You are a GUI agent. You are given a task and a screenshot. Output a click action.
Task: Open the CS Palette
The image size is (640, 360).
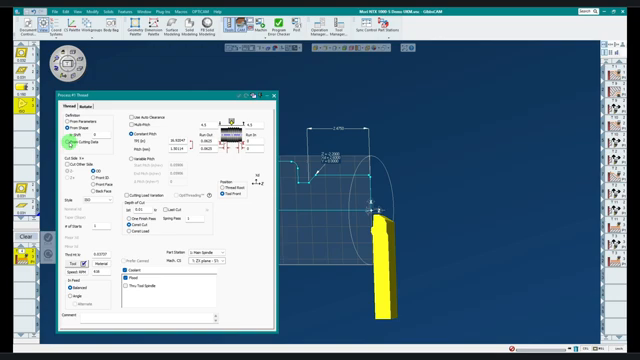(72, 25)
